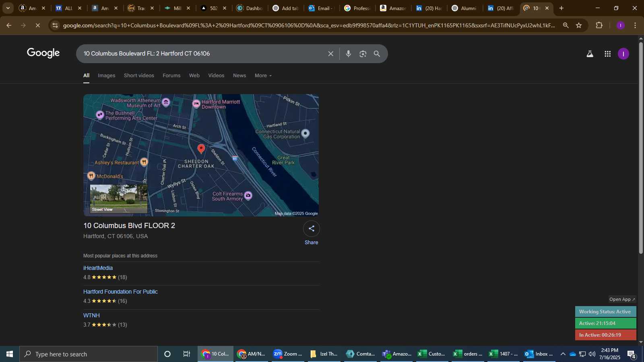Open browser zoom magnifier in address bar

(566, 25)
